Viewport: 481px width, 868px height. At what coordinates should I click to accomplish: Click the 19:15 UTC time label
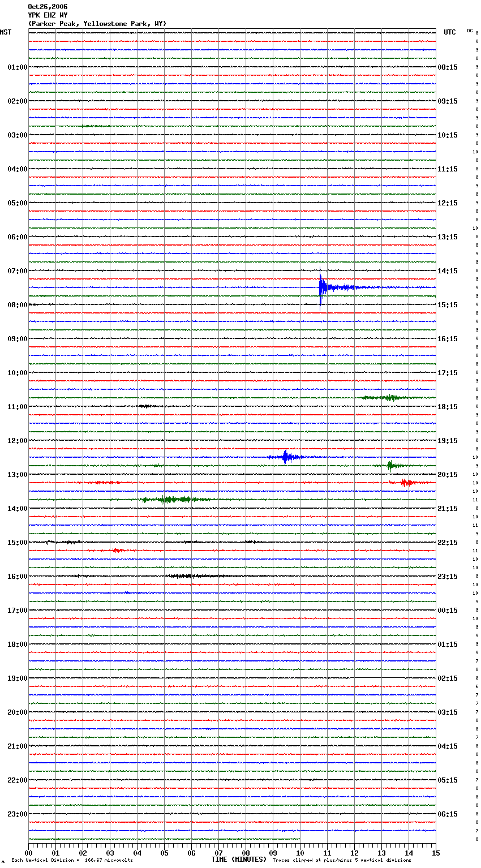pyautogui.click(x=448, y=441)
